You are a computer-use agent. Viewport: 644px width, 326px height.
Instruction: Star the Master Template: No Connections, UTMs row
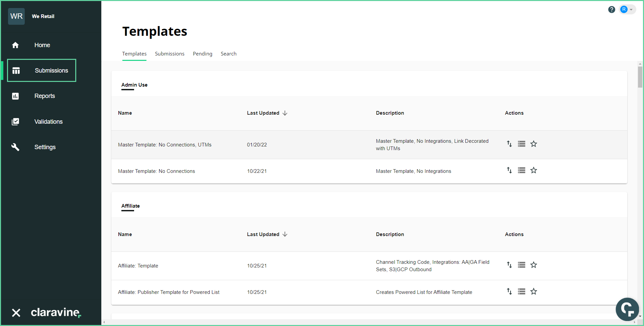coord(534,144)
